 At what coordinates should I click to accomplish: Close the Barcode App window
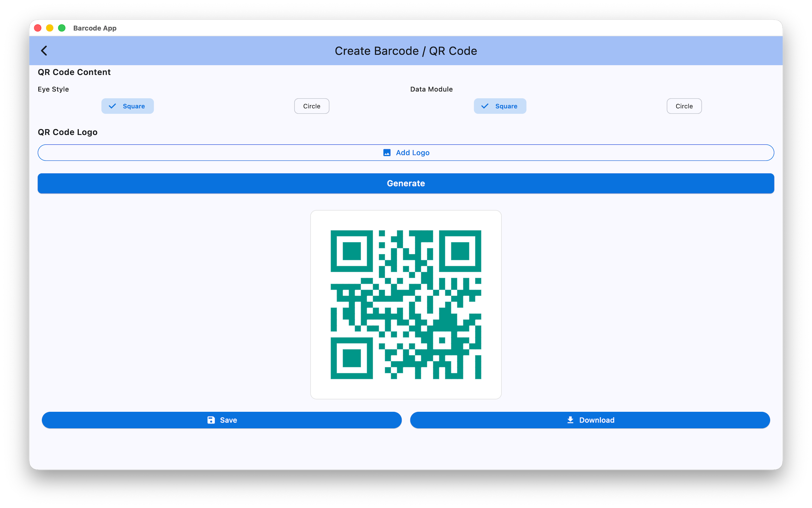[37, 28]
